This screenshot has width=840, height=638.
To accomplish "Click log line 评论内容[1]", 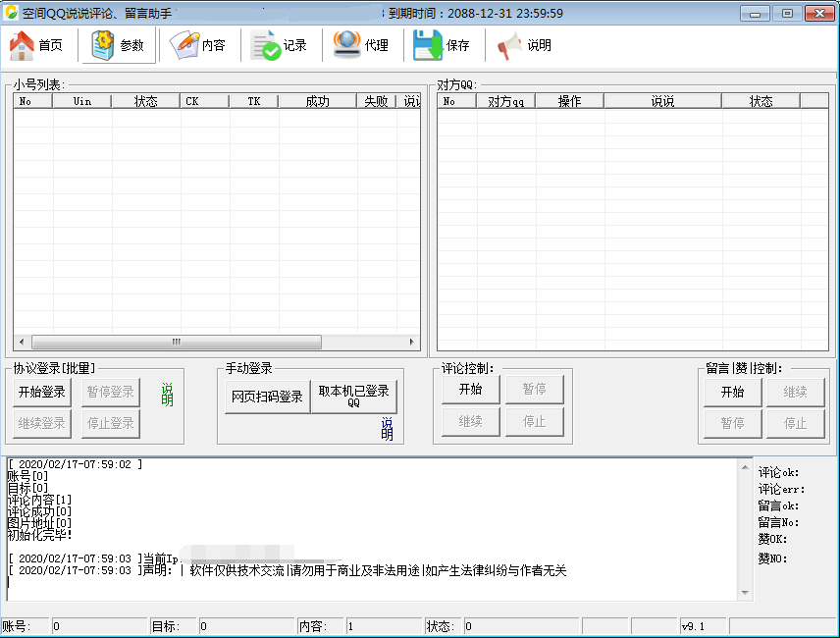I will (39, 500).
